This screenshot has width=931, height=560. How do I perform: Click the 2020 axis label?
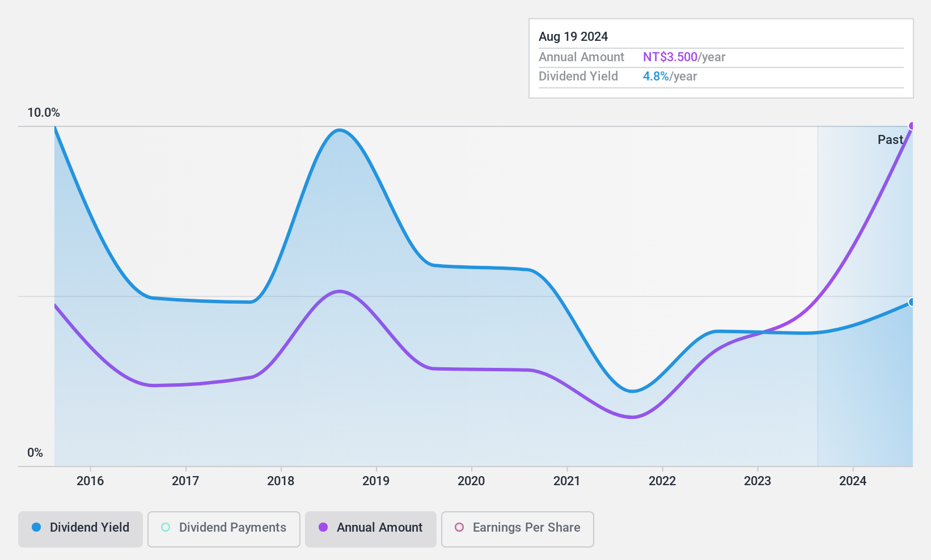point(471,481)
